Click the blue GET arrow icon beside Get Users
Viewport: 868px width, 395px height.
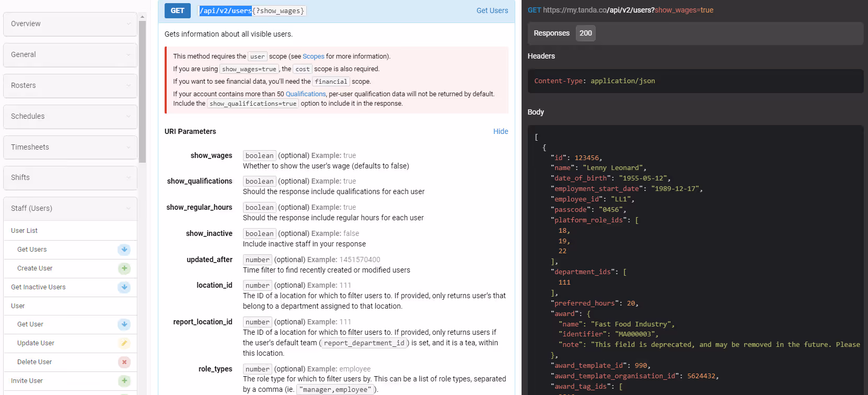pos(124,250)
